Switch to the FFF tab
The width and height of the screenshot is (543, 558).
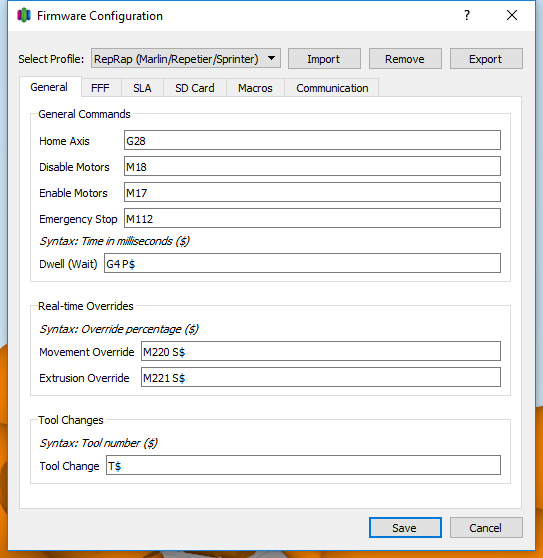(x=101, y=88)
